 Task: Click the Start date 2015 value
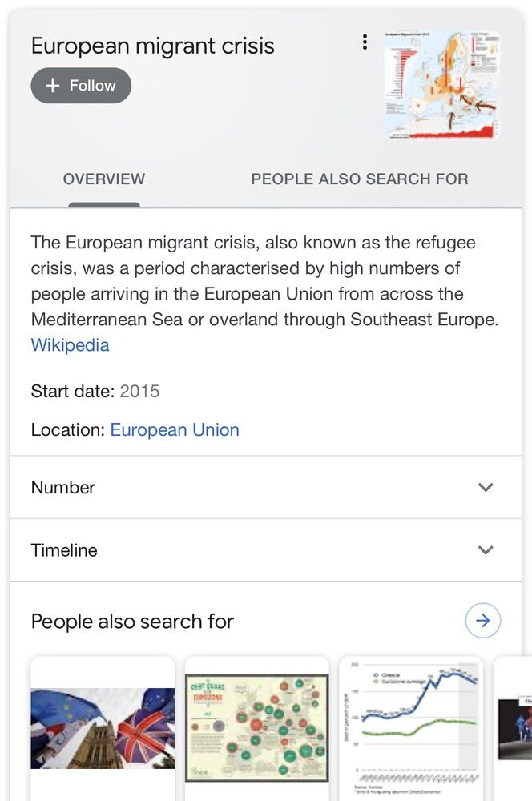(x=139, y=392)
